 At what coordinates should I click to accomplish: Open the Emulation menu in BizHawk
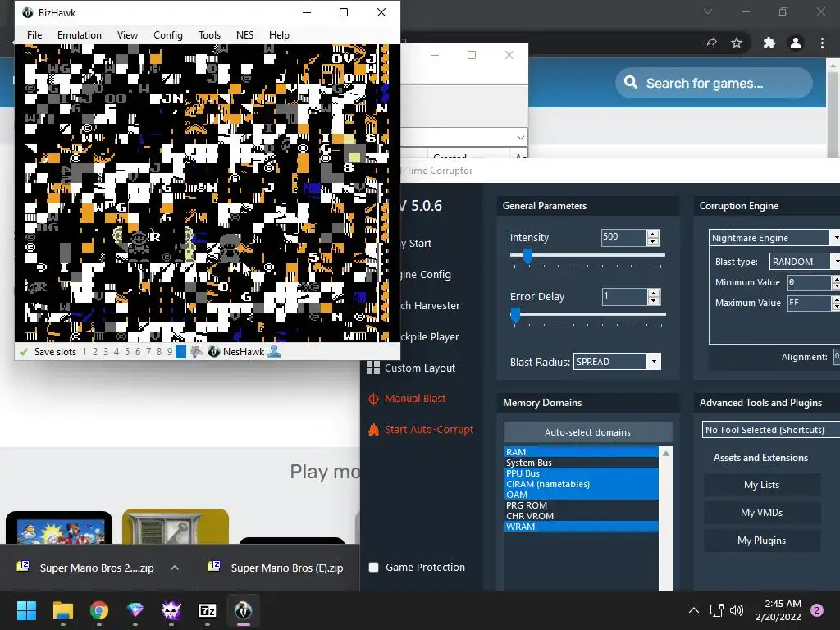tap(80, 34)
